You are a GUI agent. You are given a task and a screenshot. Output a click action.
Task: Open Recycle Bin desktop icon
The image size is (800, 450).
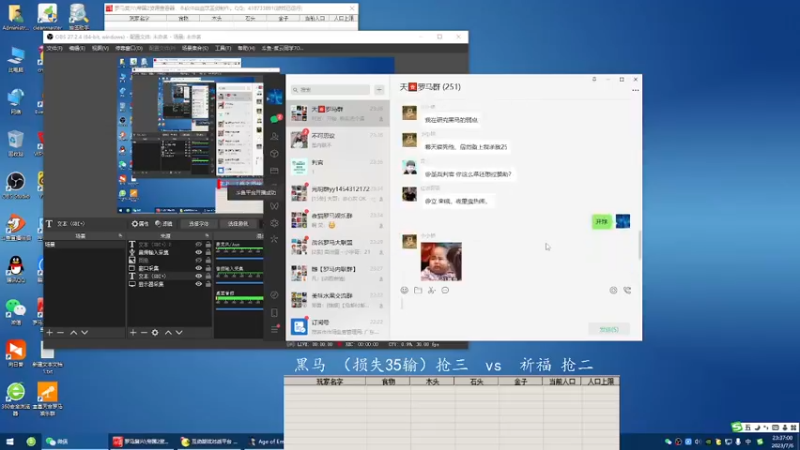(16, 142)
